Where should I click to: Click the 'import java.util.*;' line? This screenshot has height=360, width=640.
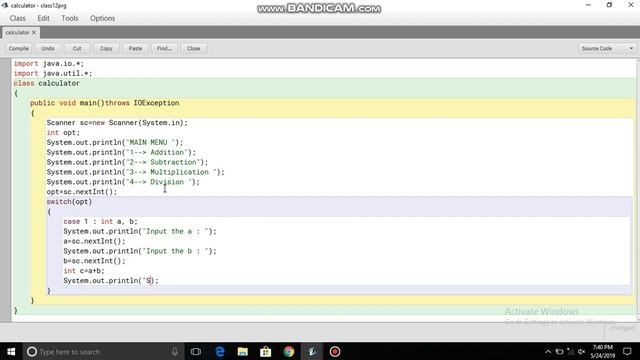point(53,73)
